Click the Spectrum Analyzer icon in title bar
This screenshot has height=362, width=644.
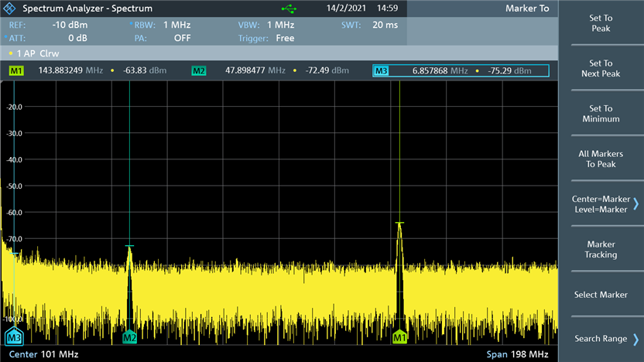coord(11,9)
